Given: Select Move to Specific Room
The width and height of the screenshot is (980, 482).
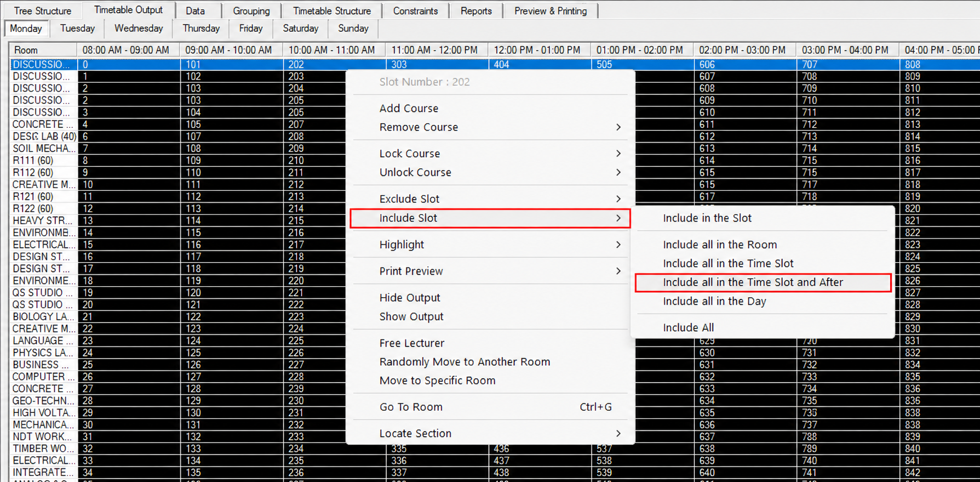Looking at the screenshot, I should (x=490, y=381).
